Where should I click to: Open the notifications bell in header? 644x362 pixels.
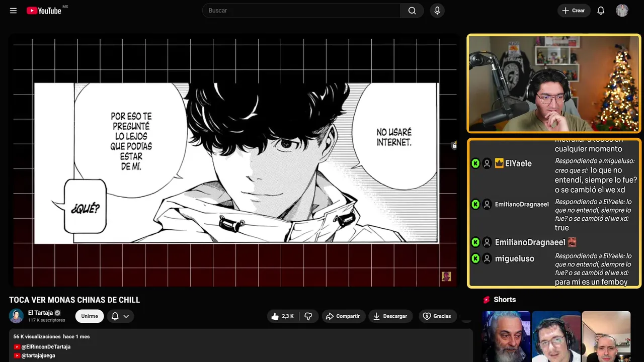coord(601,11)
